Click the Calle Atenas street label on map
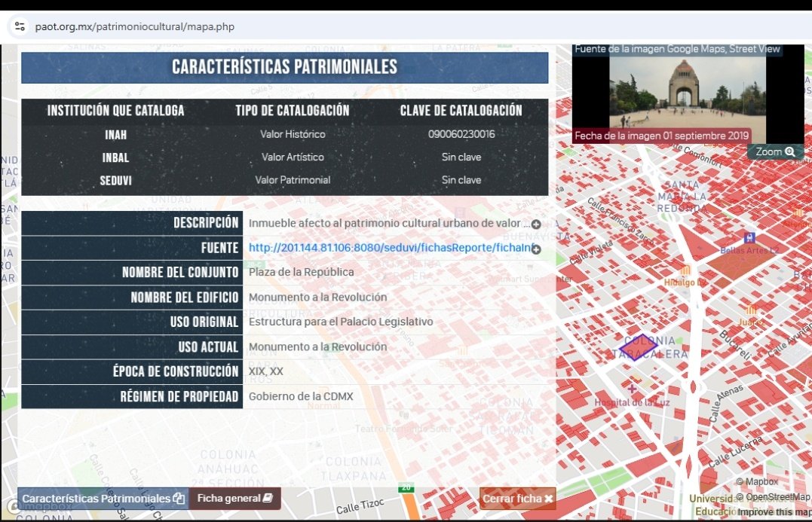Viewport: 812px width, 522px height. (725, 403)
